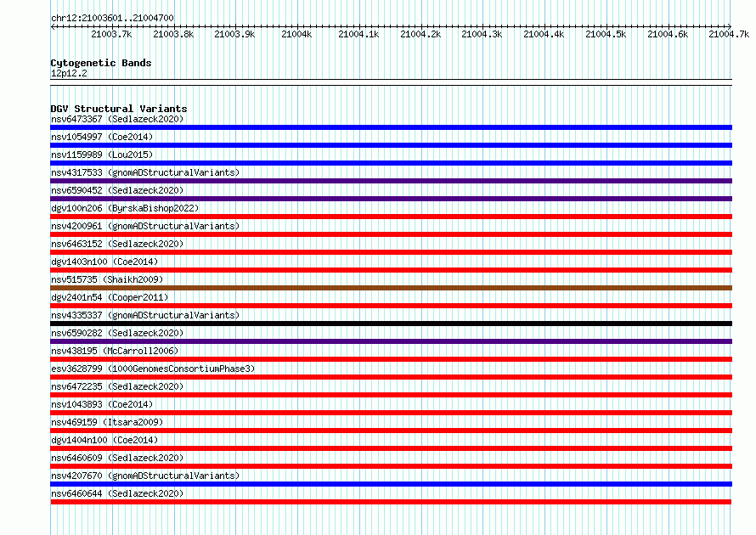Viewport: 756px width, 535px height.
Task: Click the nsv1043893 (Coe2014) label
Action: pos(102,404)
